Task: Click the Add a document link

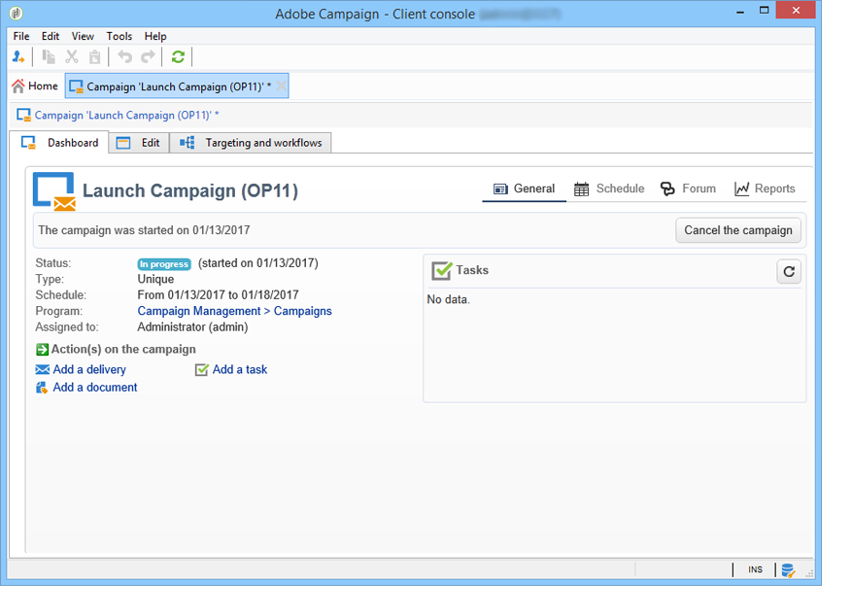Action: (x=95, y=388)
